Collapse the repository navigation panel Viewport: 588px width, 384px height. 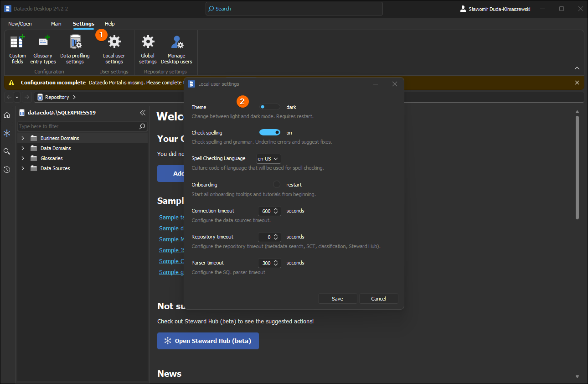pyautogui.click(x=143, y=113)
